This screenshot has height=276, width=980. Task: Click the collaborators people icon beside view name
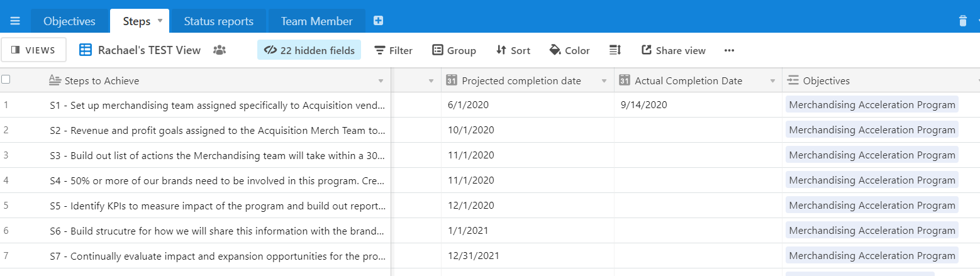point(220,50)
